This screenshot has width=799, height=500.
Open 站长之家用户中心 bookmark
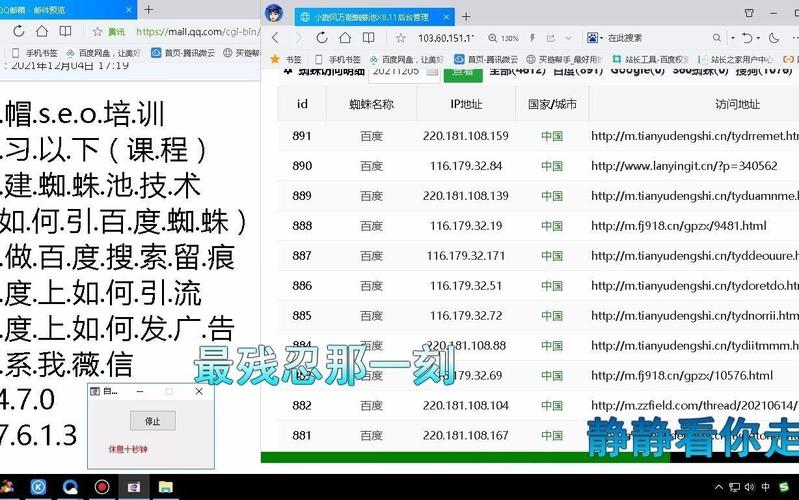click(x=736, y=59)
